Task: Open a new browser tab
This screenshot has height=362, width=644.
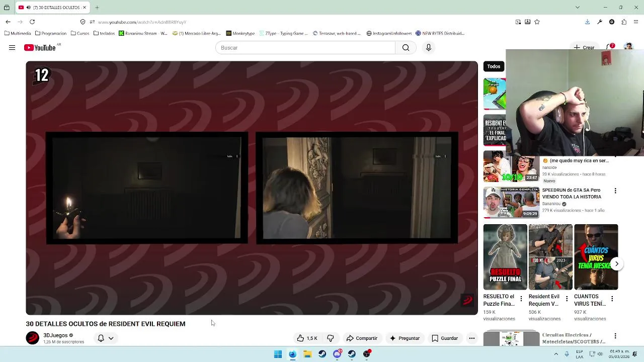Action: [97, 8]
